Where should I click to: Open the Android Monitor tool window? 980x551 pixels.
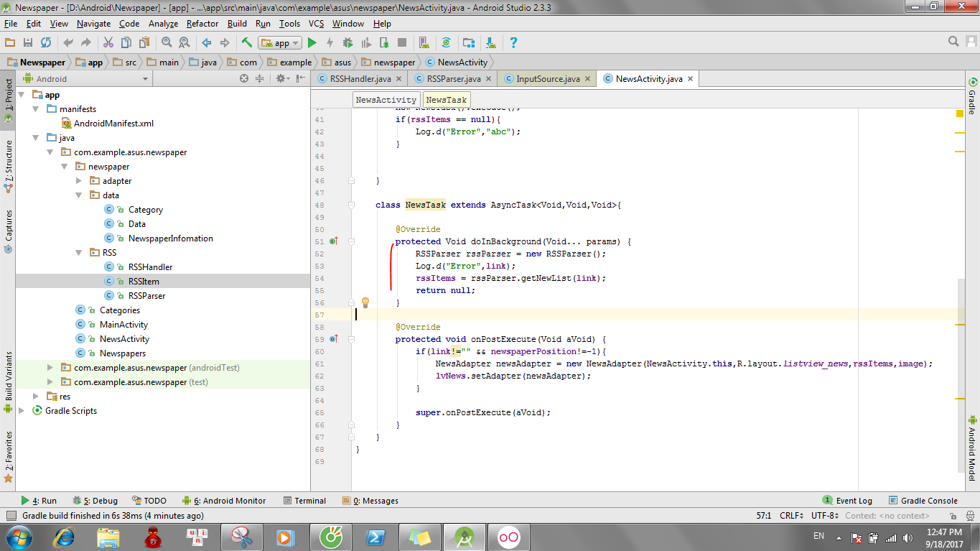pos(228,501)
